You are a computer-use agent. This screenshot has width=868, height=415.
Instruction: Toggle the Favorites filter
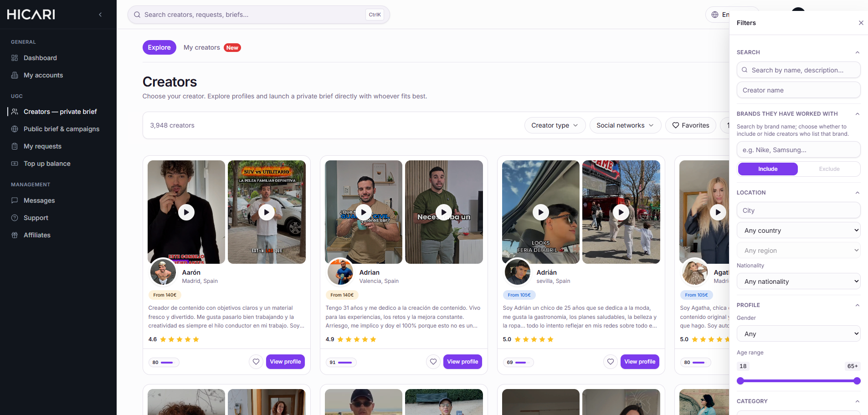[x=691, y=125]
